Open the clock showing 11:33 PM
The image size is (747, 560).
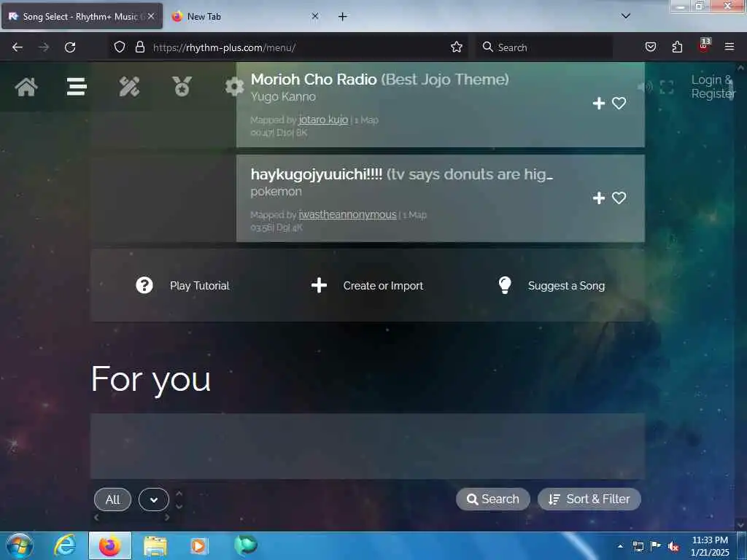click(710, 546)
